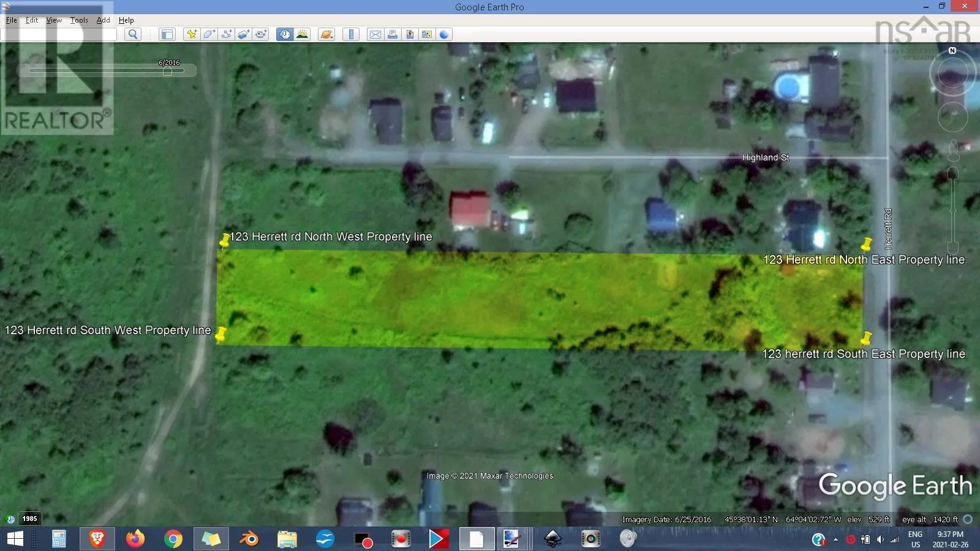Select the Add Path tool
Viewport: 980px width, 551px height.
pyautogui.click(x=227, y=34)
